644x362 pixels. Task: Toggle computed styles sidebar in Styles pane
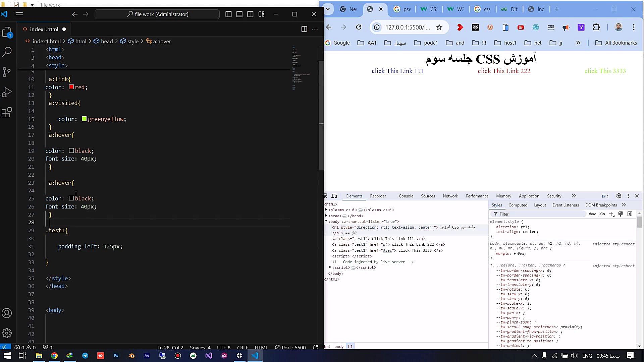click(x=630, y=214)
